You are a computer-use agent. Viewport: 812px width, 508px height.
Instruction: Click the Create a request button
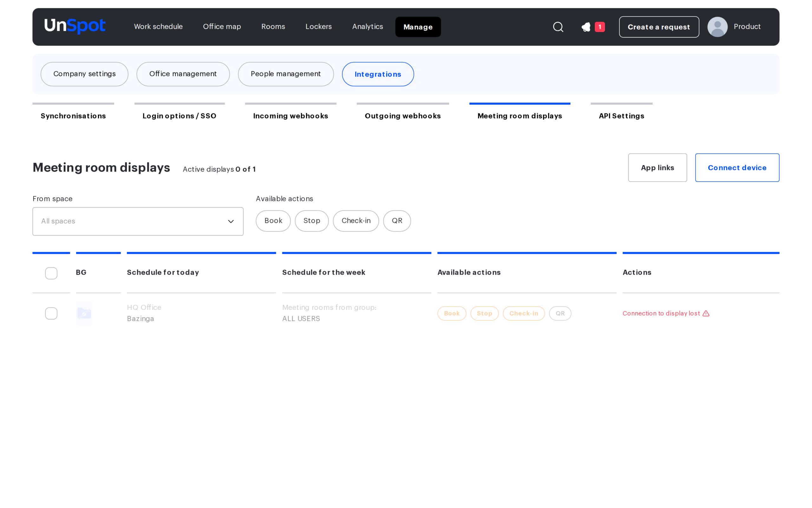659,27
